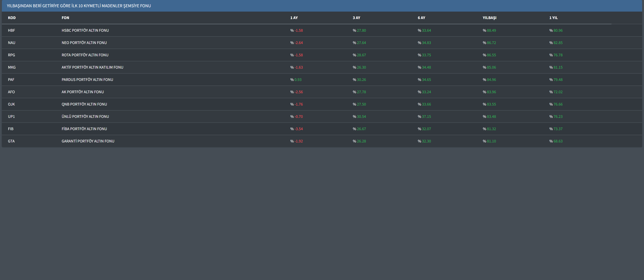Click the 1 YIL column header
The height and width of the screenshot is (280, 644).
pos(553,18)
